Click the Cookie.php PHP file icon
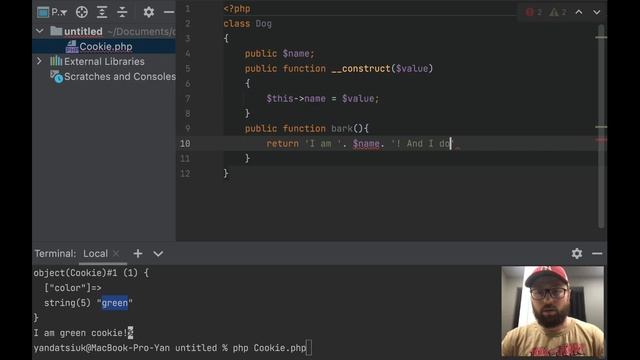 71,47
